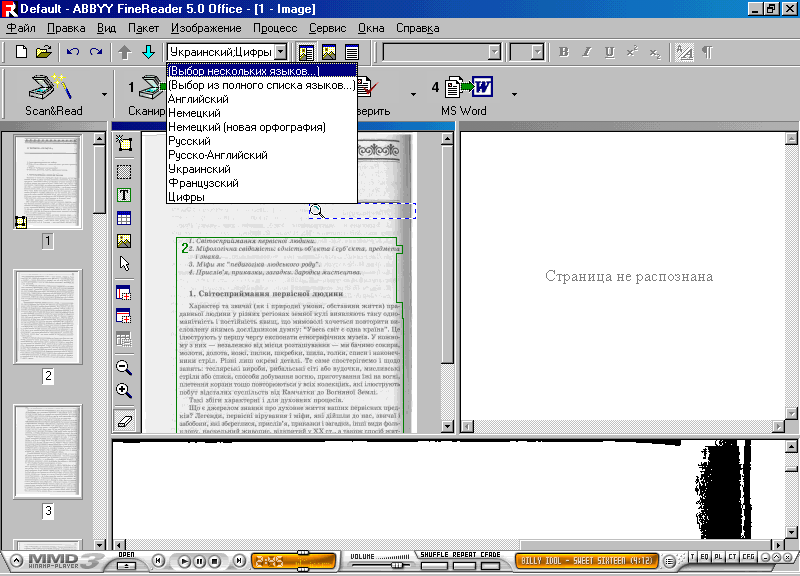Select the Text block tool
Viewport: 800px width, 576px height.
(x=124, y=195)
